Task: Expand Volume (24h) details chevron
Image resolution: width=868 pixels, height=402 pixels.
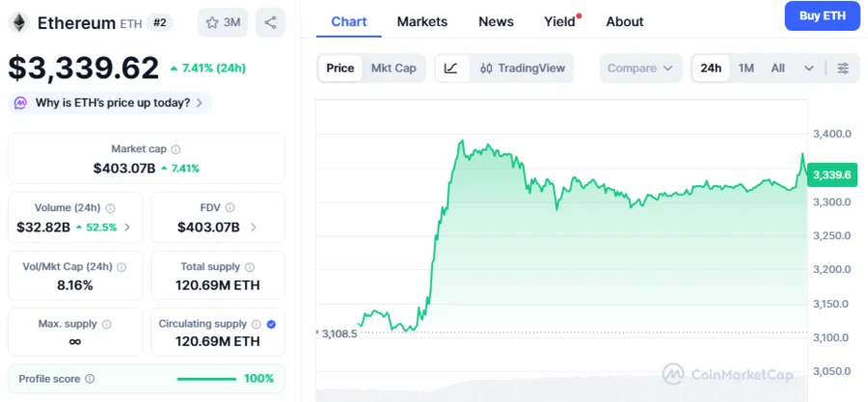Action: (127, 228)
